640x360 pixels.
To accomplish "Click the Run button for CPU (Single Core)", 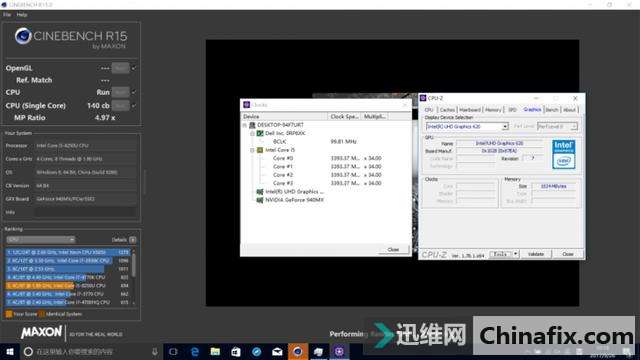I will coord(121,105).
